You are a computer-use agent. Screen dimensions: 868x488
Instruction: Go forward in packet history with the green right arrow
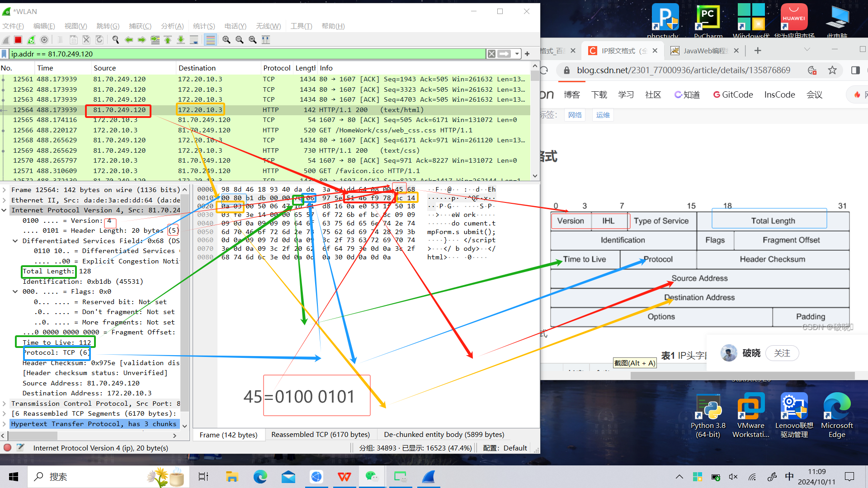coord(142,40)
